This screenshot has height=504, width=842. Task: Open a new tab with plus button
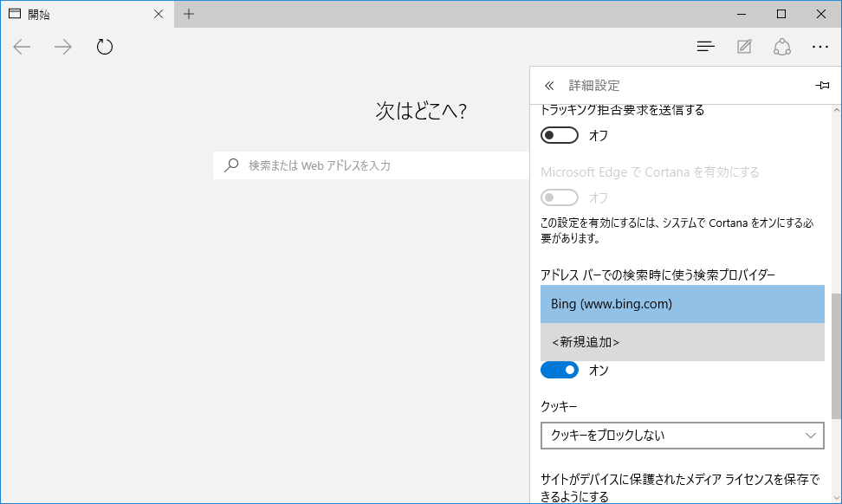coord(189,14)
